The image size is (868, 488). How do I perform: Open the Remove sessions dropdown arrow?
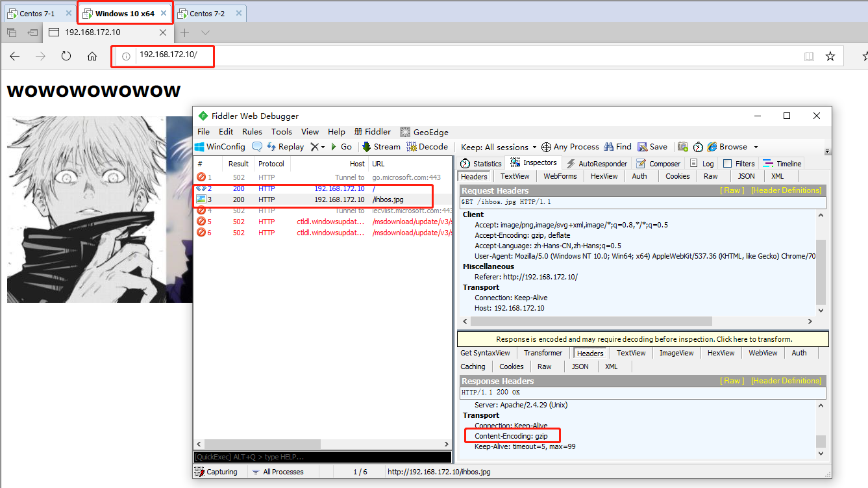pos(323,148)
